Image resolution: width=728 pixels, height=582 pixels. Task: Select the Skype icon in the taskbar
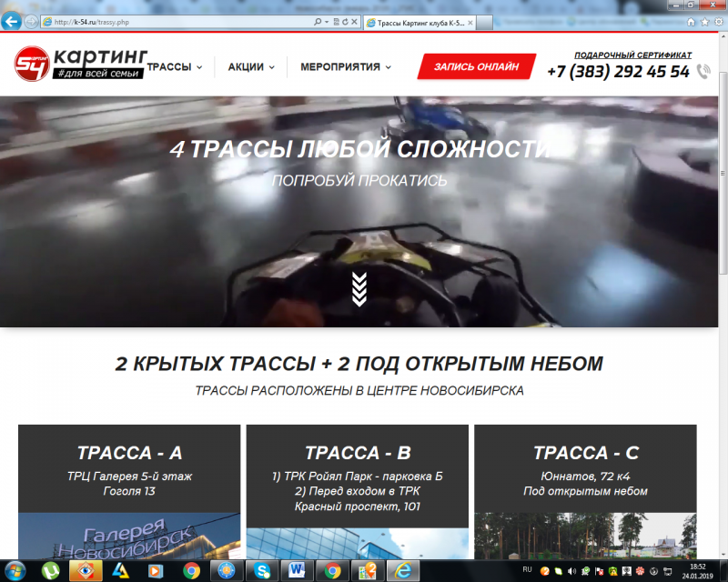[x=261, y=571]
